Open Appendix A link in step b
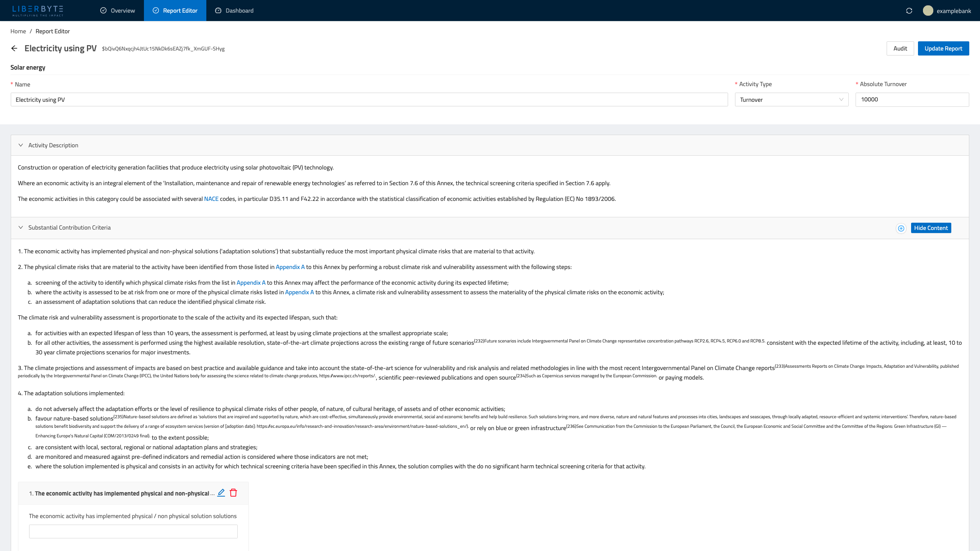The width and height of the screenshot is (980, 551). click(x=299, y=292)
